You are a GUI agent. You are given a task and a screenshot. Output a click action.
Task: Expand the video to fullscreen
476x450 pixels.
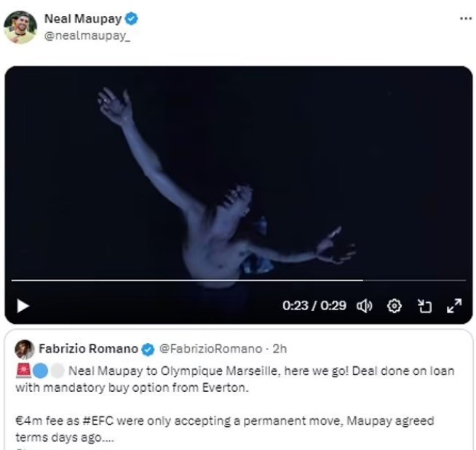453,306
